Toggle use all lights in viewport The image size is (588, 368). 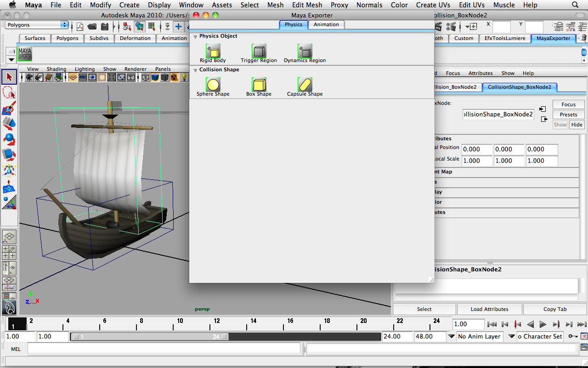click(184, 77)
